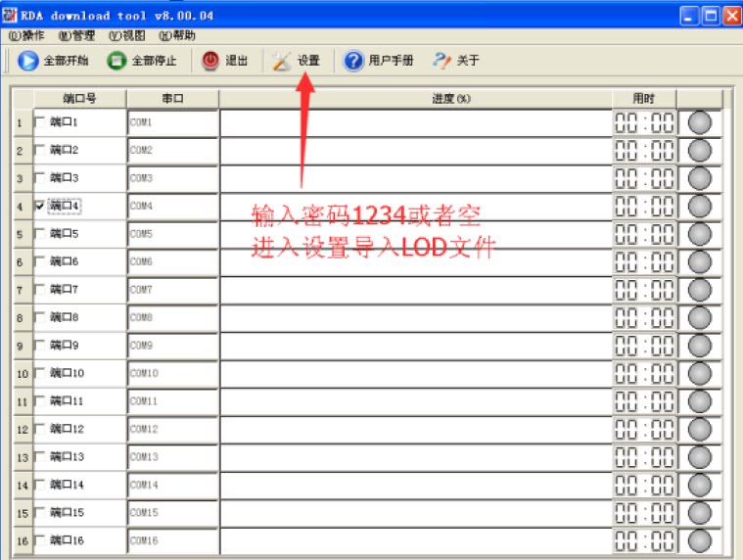Open the 管理 menu
The image size is (743, 560).
coord(76,35)
